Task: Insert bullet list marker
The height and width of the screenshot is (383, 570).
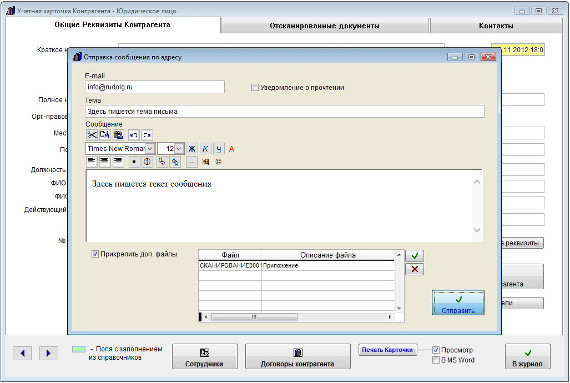Action: [x=134, y=162]
